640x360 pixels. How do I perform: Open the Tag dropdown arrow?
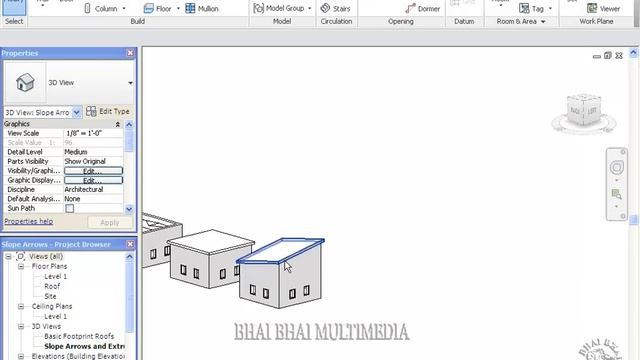tap(550, 9)
